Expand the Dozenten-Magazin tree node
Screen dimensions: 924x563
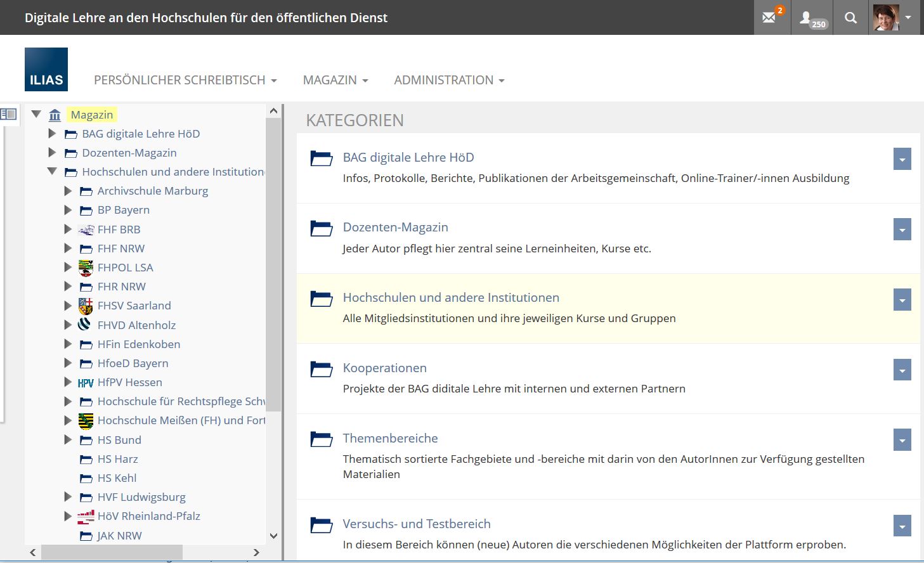point(52,153)
